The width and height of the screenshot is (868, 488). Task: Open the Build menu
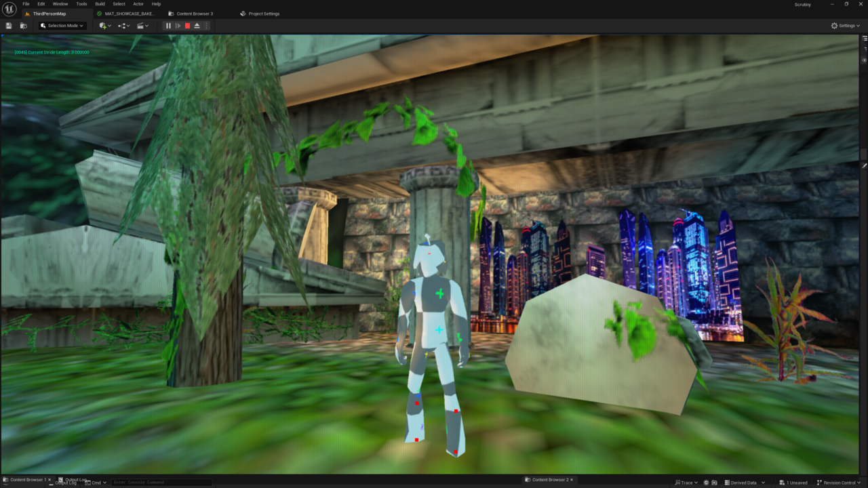tap(100, 4)
